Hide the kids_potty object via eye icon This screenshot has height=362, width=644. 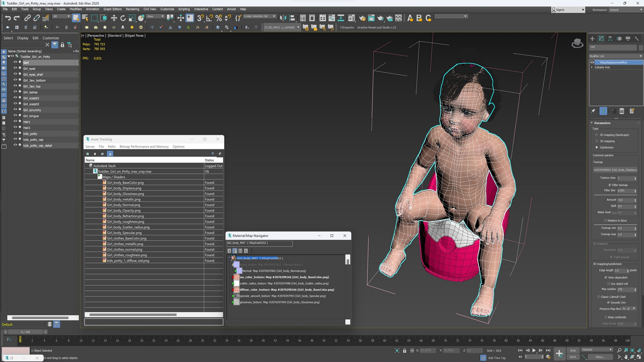tap(15, 133)
